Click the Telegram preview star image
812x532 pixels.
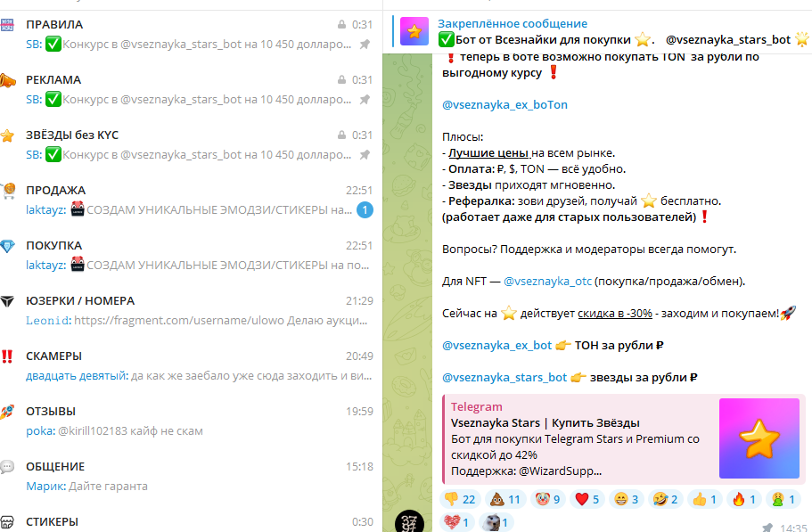(x=759, y=438)
